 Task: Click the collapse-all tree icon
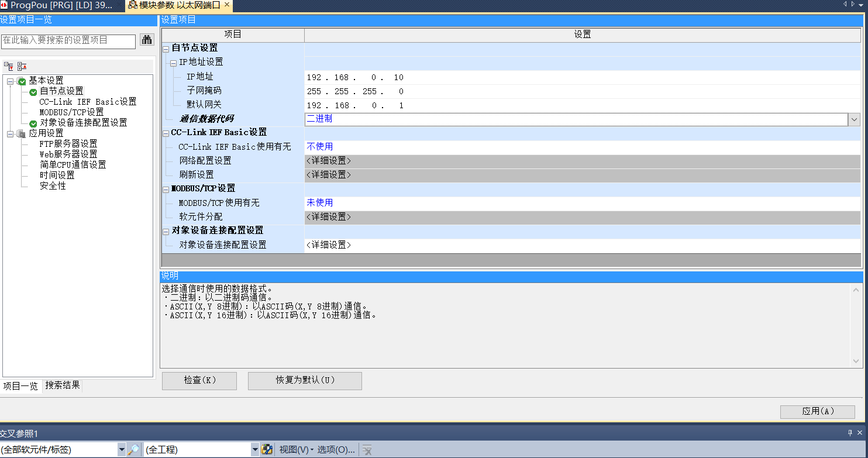(x=22, y=66)
